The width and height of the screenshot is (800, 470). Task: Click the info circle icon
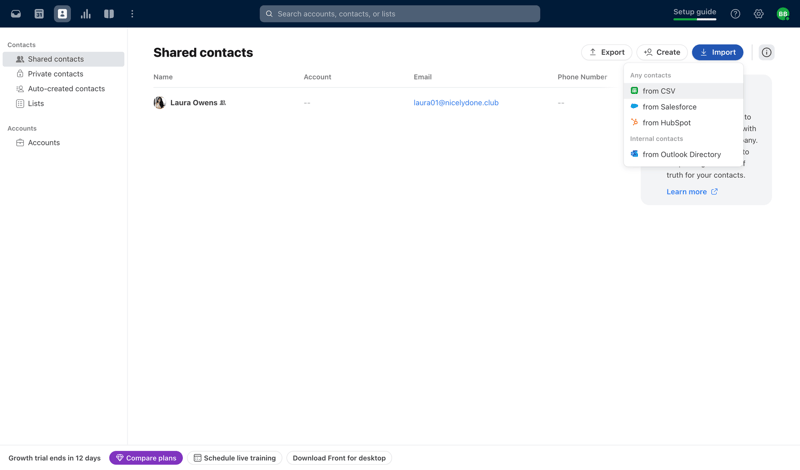point(766,52)
